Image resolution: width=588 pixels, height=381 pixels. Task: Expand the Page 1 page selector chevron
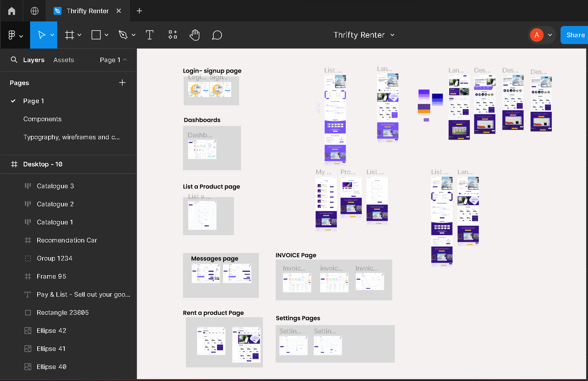125,59
